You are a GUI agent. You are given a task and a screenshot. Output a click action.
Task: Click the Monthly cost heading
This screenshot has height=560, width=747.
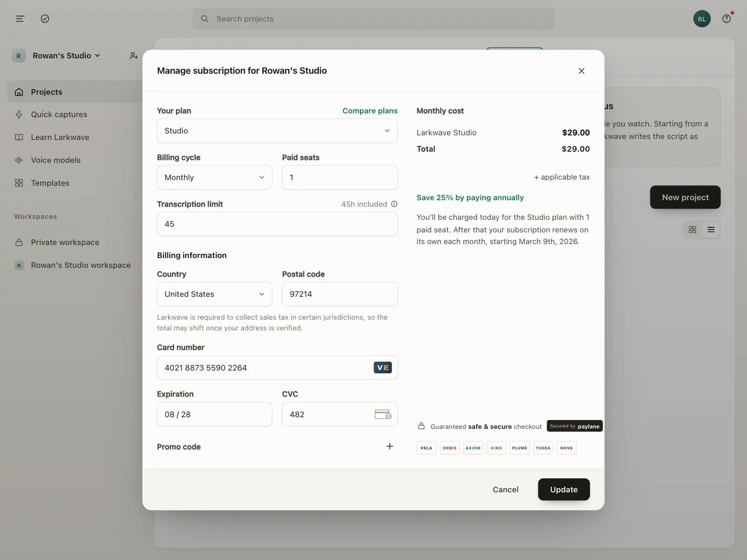(x=440, y=111)
